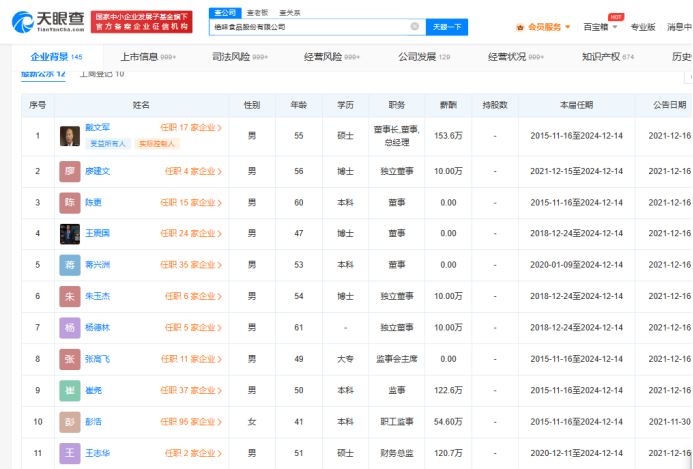Image resolution: width=693 pixels, height=469 pixels.
Task: Expand 任职 24 家企业 in row 4
Action: pos(191,233)
